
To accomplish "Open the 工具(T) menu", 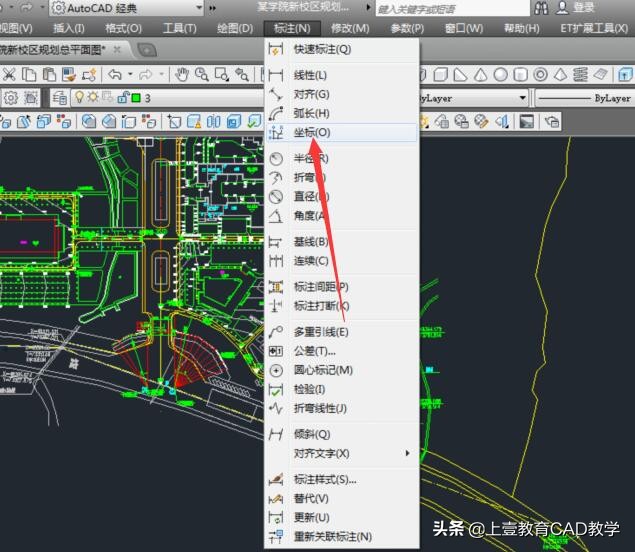I will click(179, 28).
